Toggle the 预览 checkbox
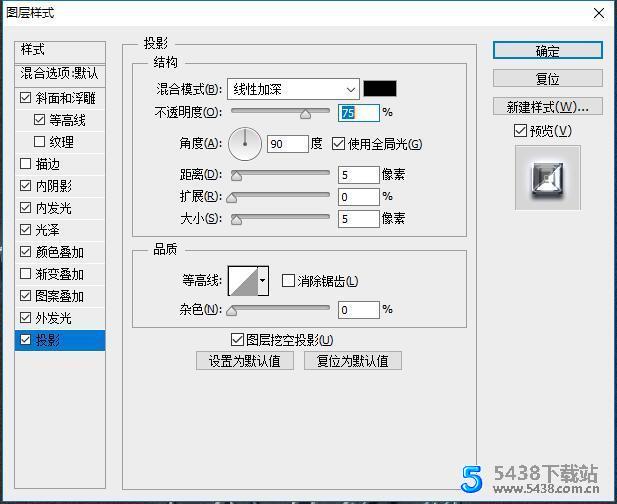The height and width of the screenshot is (504, 617). pyautogui.click(x=520, y=130)
